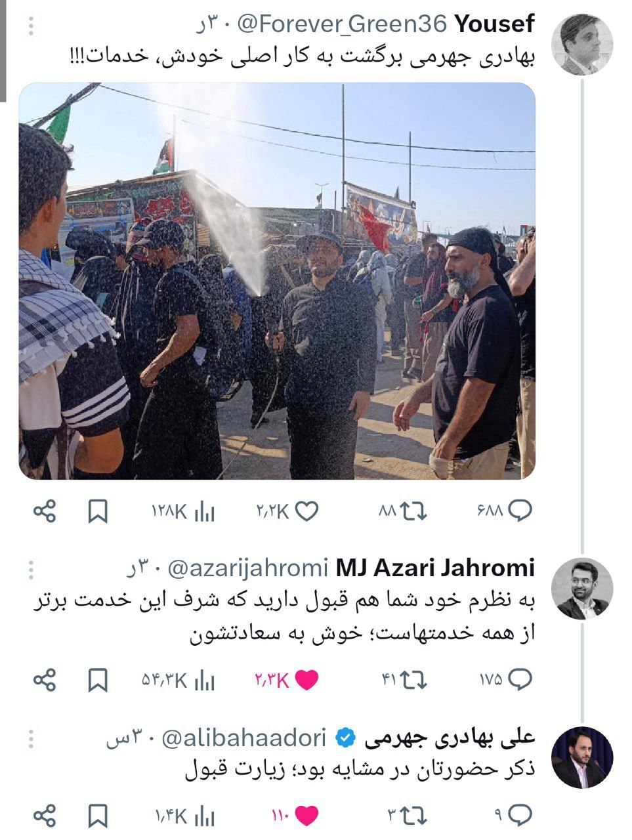The image size is (632, 840).
Task: View analytics showing ۱۲۸K on Yousef's tweet
Action: [x=183, y=511]
